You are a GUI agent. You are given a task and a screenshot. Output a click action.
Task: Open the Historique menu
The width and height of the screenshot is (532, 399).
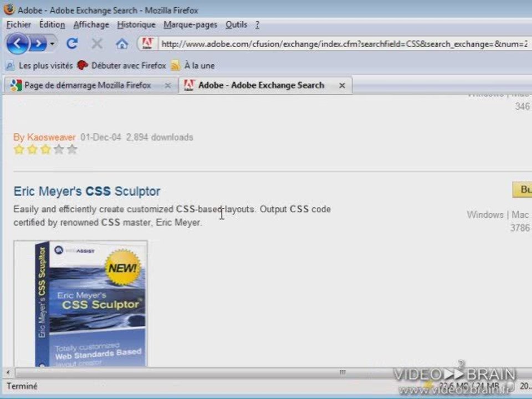(136, 24)
